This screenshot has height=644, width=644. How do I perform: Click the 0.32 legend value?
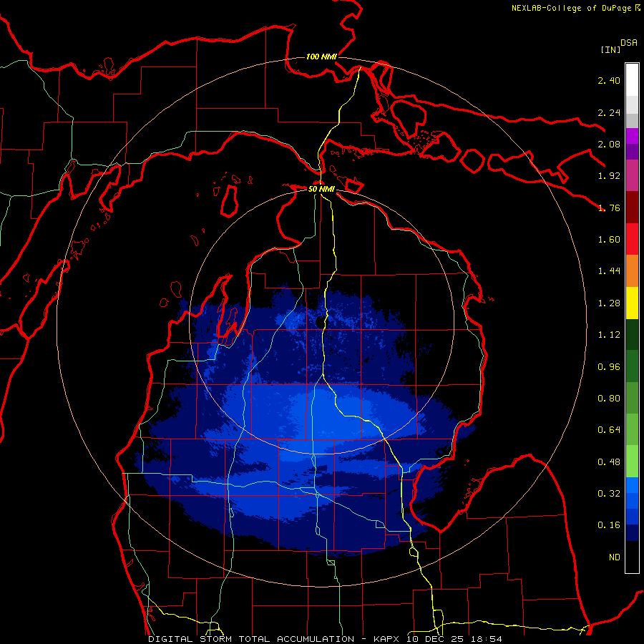pos(609,494)
